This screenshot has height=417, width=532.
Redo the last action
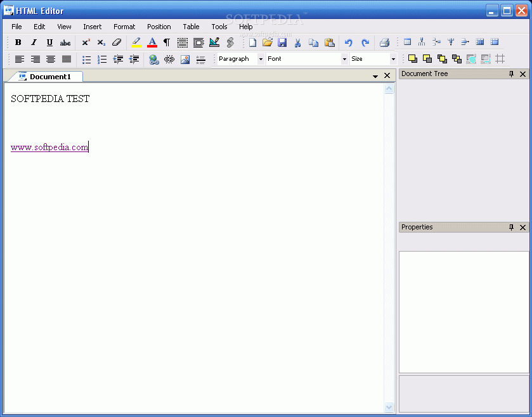tap(365, 42)
